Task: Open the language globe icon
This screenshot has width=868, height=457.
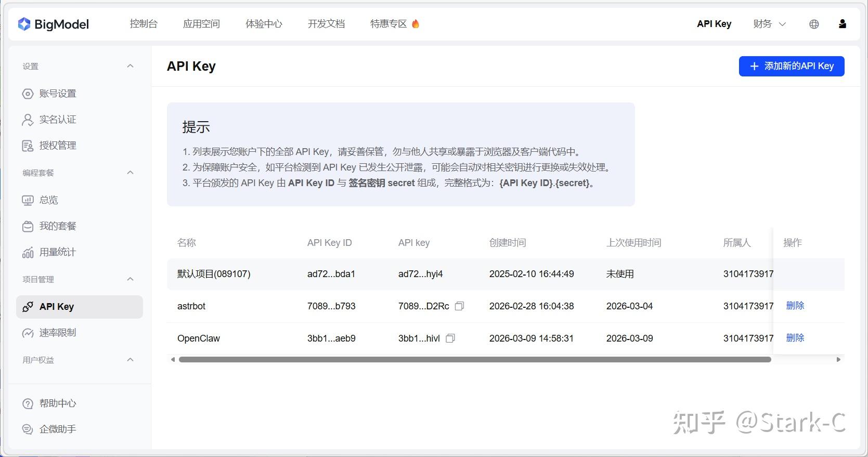Action: click(x=814, y=24)
